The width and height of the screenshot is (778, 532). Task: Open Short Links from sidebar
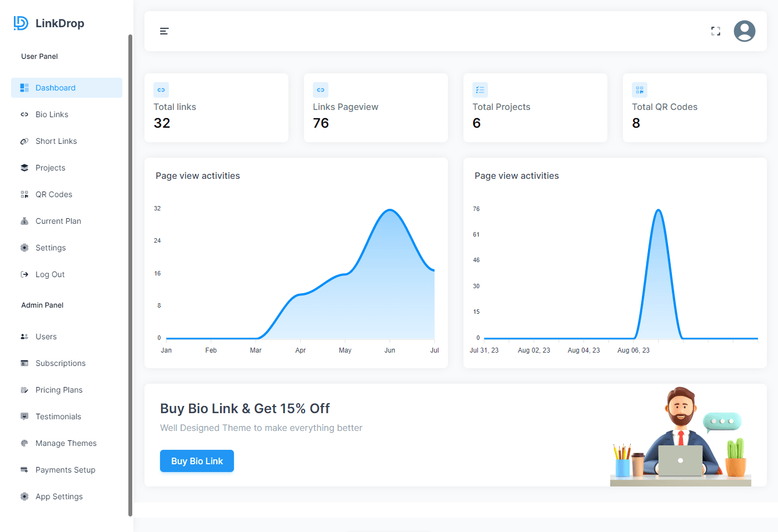point(56,141)
